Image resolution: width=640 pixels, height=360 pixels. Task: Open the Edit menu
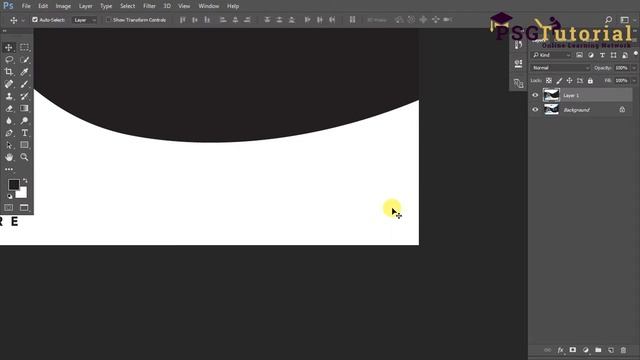tap(43, 6)
